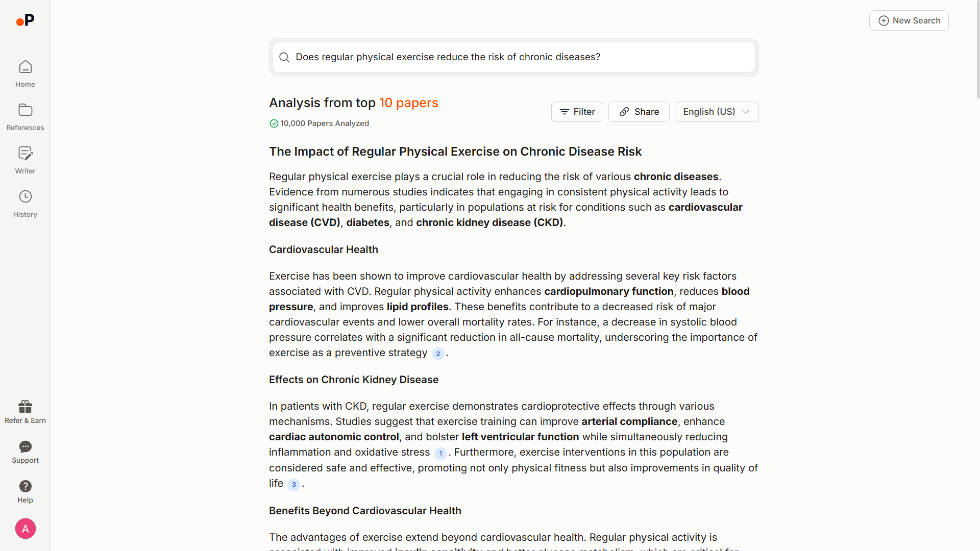Open the Home sidebar icon
Screen dimensions: 980x551
point(25,72)
